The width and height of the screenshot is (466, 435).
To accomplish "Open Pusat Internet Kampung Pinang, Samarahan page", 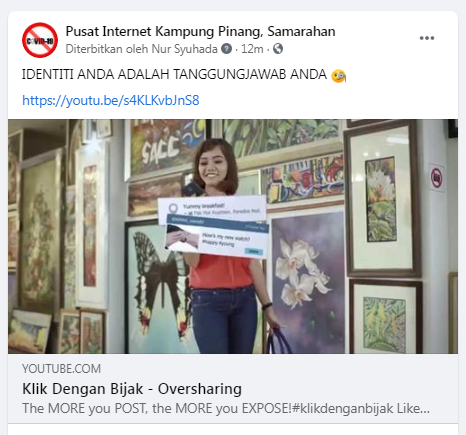I will (200, 31).
